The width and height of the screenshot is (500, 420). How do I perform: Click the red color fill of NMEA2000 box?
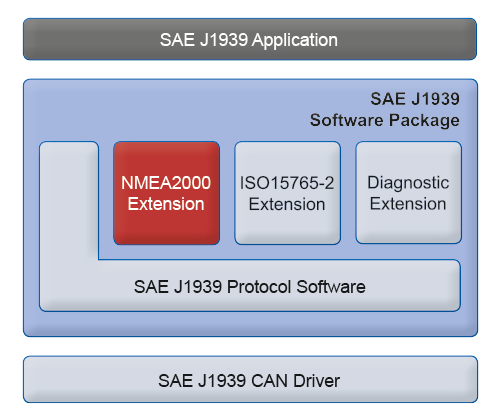[166, 227]
